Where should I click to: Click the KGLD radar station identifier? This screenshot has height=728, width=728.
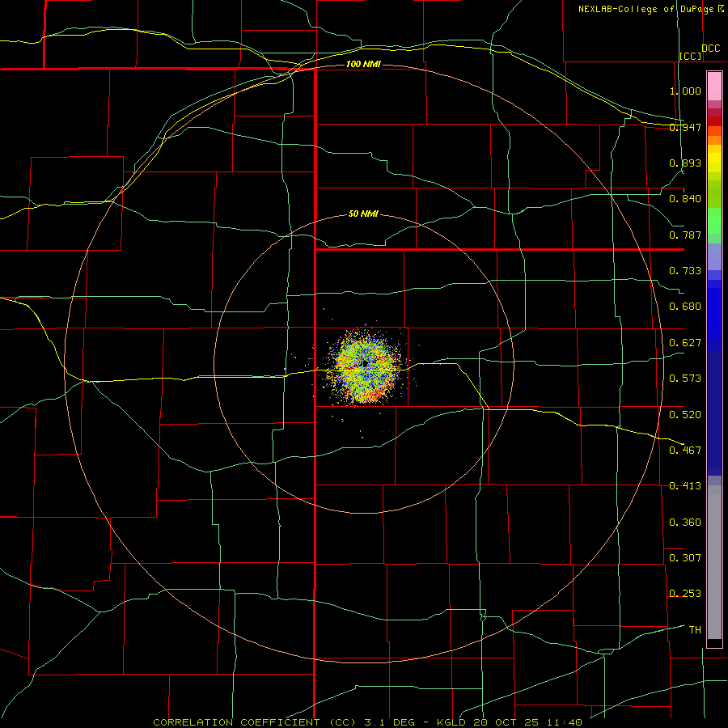point(451,722)
